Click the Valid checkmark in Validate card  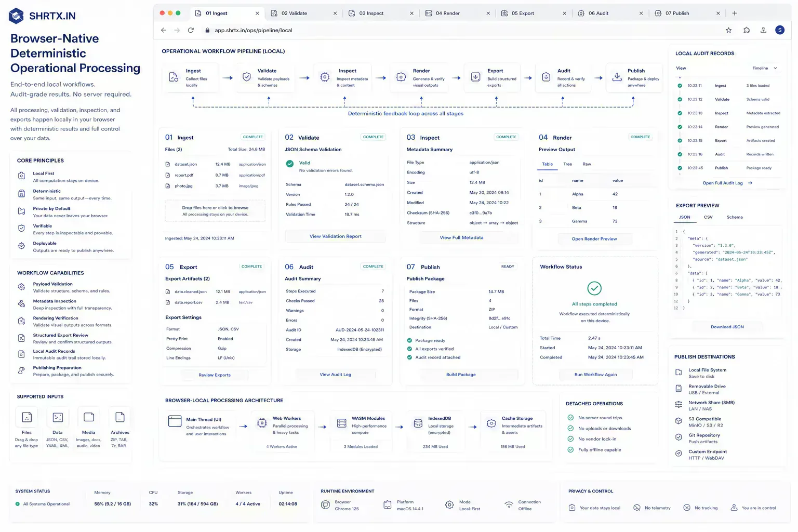290,164
